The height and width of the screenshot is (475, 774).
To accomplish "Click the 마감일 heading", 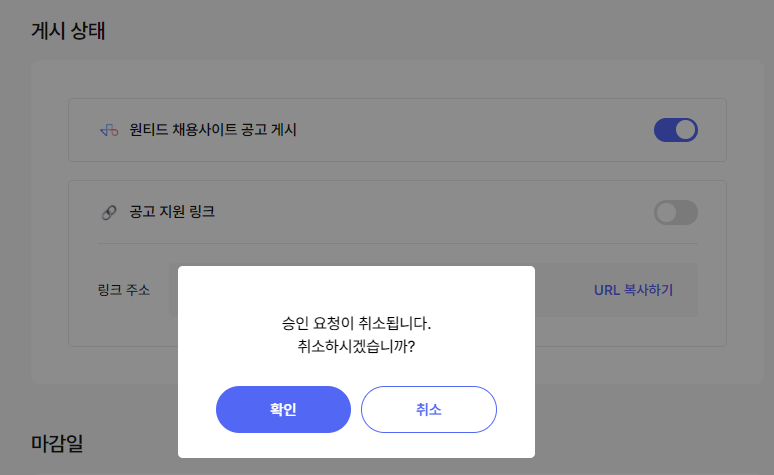I will click(57, 443).
